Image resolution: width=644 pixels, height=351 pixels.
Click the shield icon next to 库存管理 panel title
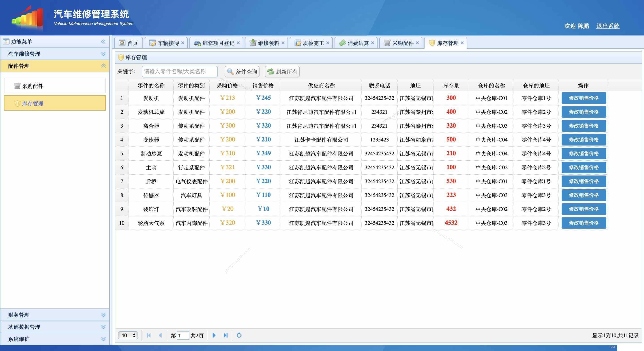121,57
